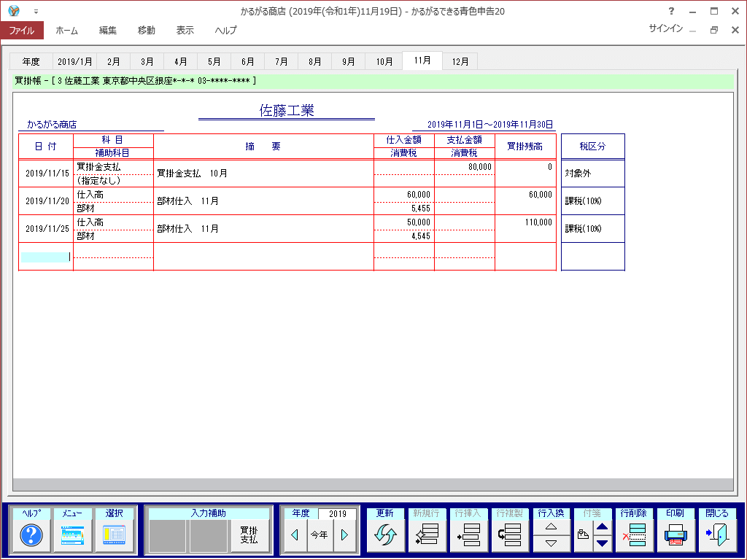Select date cell 2019/11/15
The image size is (747, 560).
pos(47,174)
